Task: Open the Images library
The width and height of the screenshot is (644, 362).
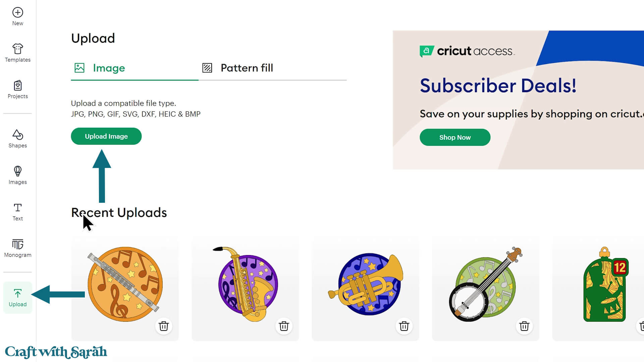Action: coord(18,175)
